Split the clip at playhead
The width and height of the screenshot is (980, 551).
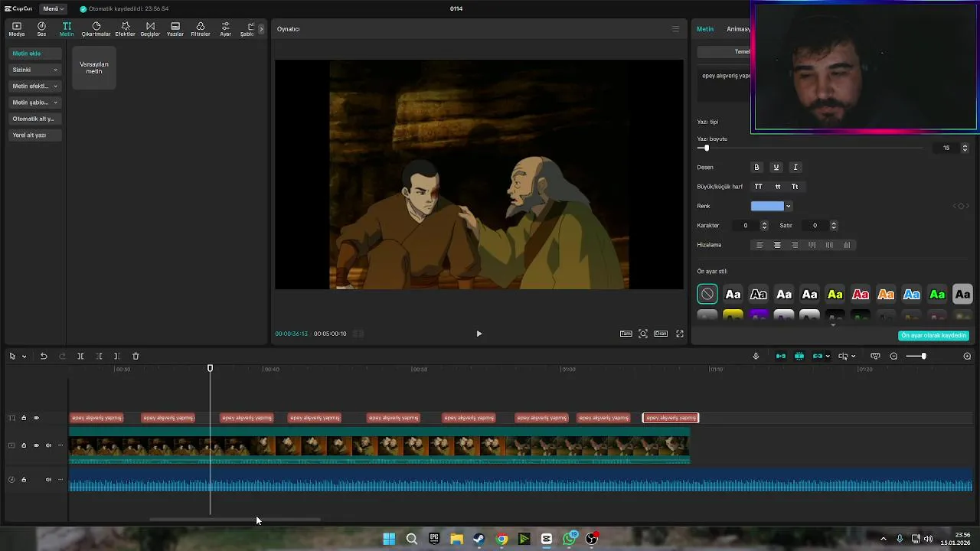point(80,356)
